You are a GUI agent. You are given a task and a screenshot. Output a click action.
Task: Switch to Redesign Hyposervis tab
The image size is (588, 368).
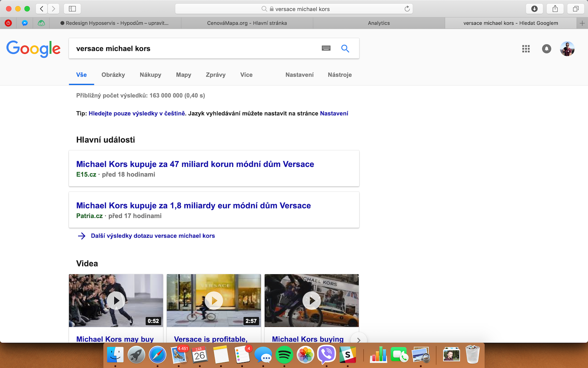pos(115,23)
